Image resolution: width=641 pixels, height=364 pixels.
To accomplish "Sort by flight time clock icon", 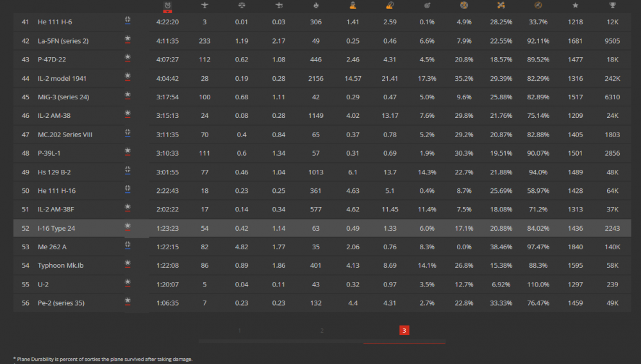I will tap(167, 5).
